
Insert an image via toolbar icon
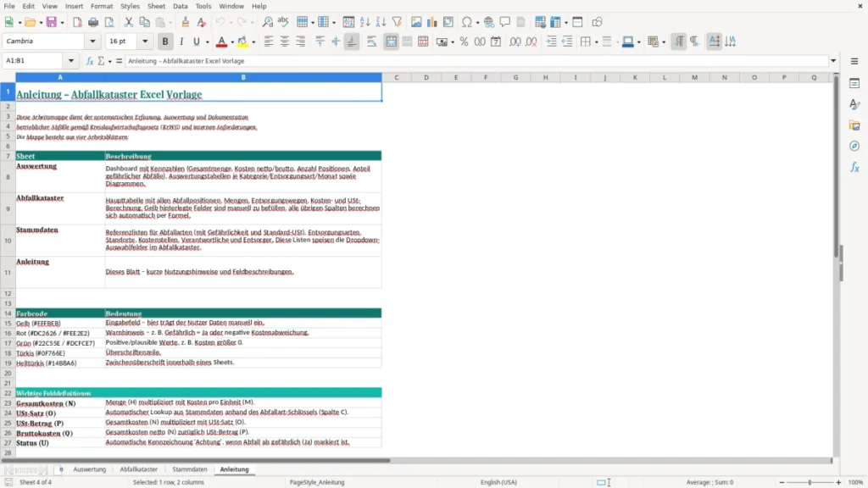pyautogui.click(x=416, y=22)
